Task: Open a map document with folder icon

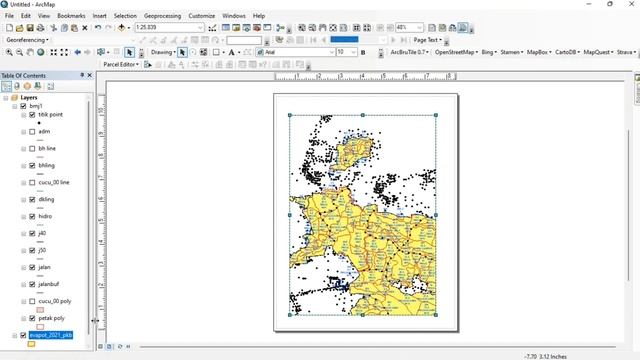Action: (x=20, y=28)
